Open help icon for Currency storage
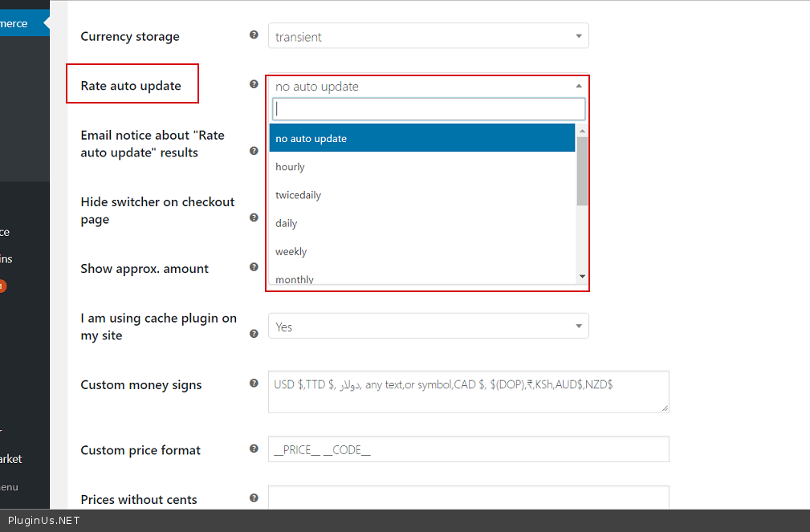The height and width of the screenshot is (532, 810). (254, 35)
